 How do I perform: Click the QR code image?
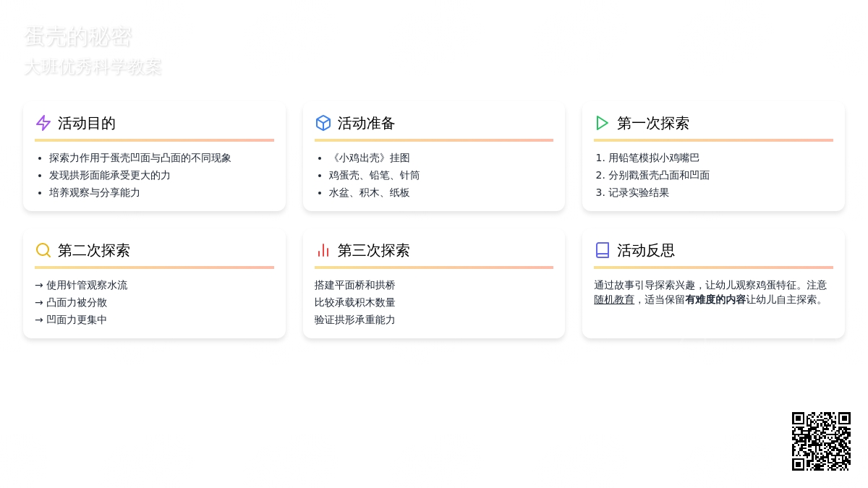821,441
